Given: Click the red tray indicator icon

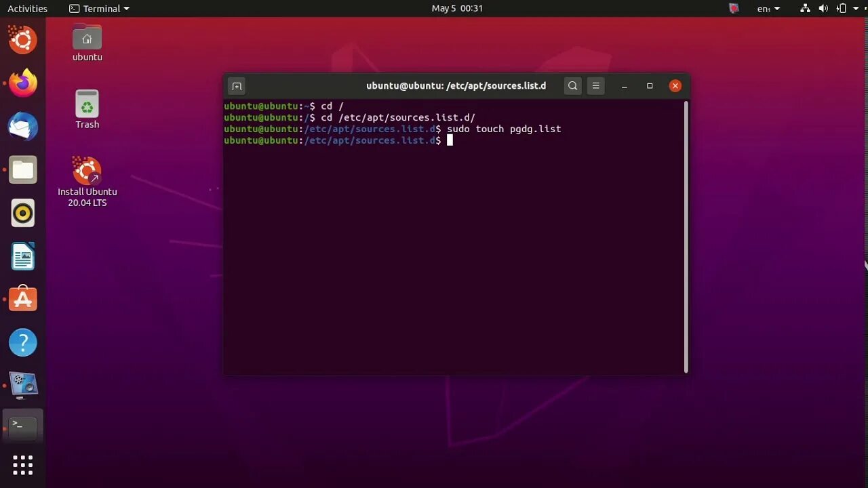Looking at the screenshot, I should (734, 9).
